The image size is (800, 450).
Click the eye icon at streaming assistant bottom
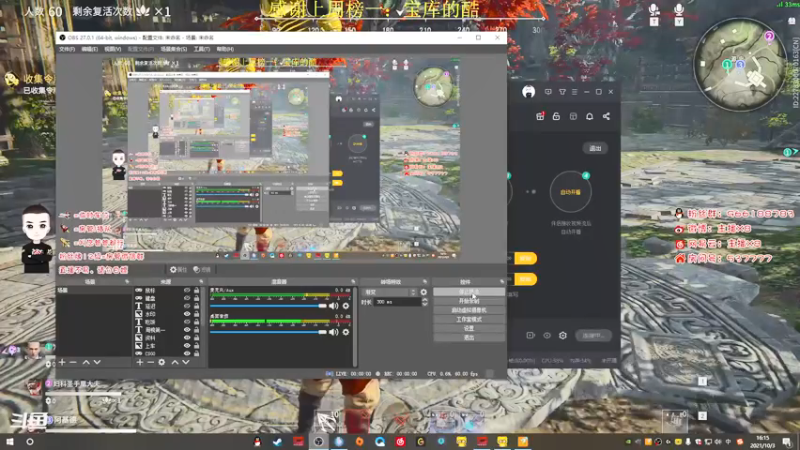pyautogui.click(x=547, y=335)
